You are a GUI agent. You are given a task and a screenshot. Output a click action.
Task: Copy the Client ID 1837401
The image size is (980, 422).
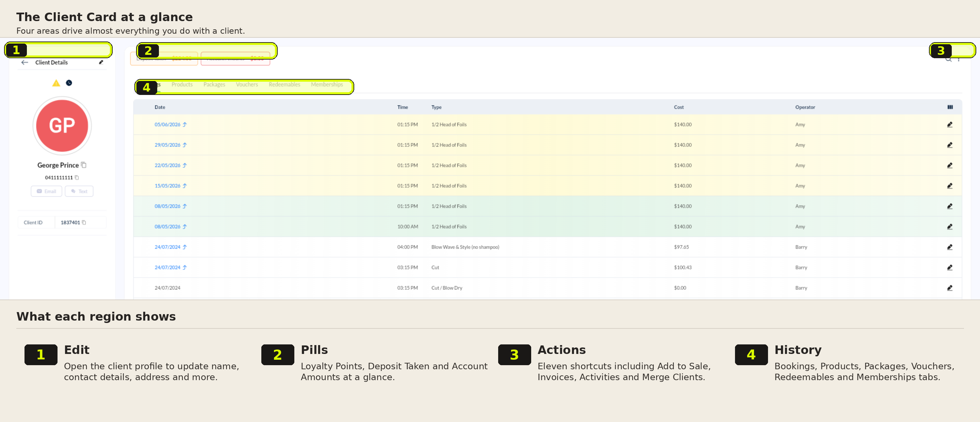(x=84, y=223)
